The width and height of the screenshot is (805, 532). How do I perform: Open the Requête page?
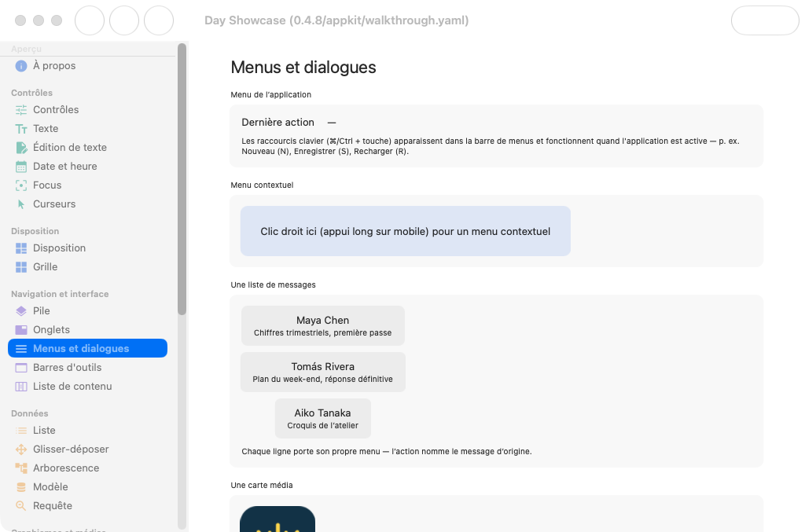(88, 506)
